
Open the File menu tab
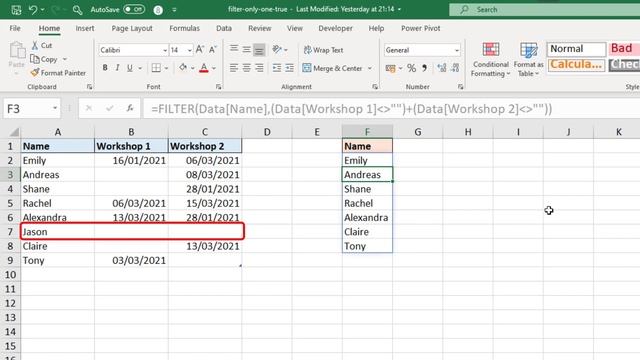15,28
